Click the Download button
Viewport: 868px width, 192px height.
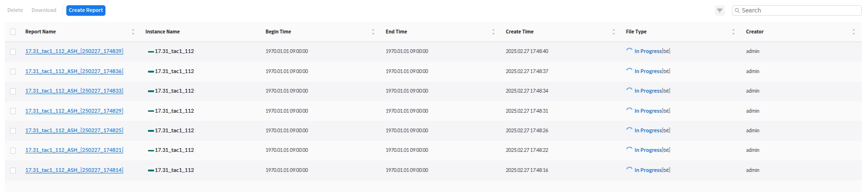coord(44,11)
